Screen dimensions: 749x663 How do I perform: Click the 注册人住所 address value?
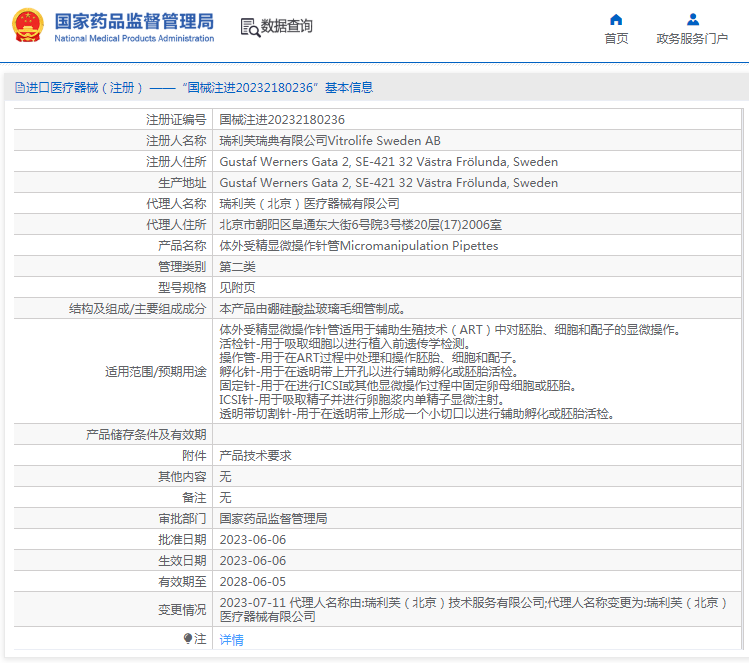point(388,161)
